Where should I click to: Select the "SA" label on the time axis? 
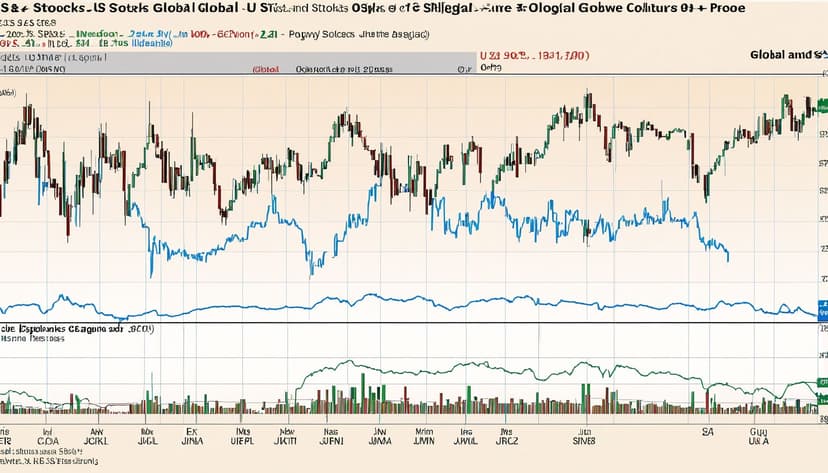pos(708,431)
